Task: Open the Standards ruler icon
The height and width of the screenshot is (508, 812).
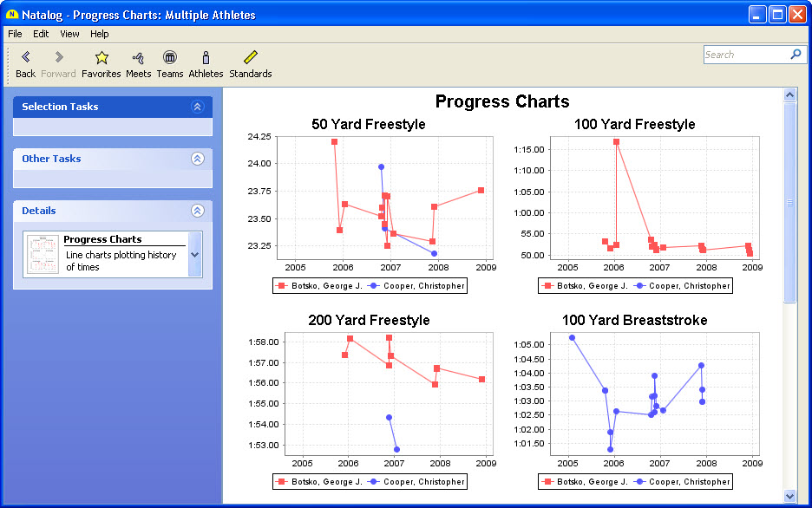Action: (250, 58)
